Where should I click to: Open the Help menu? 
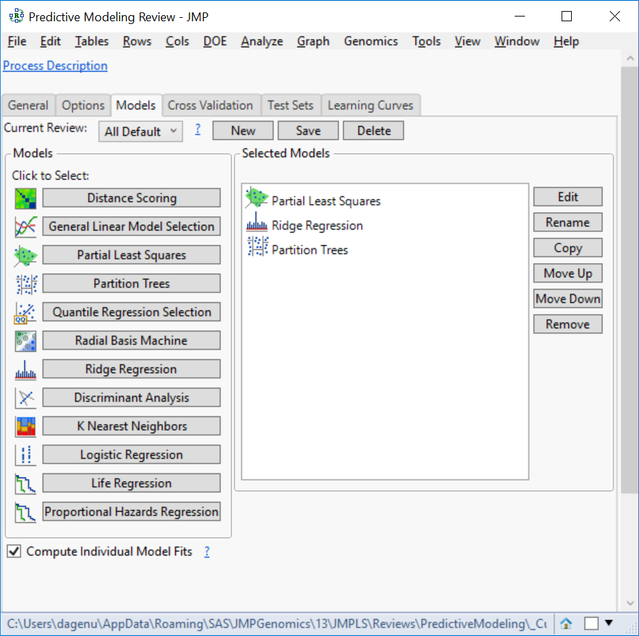coord(566,41)
